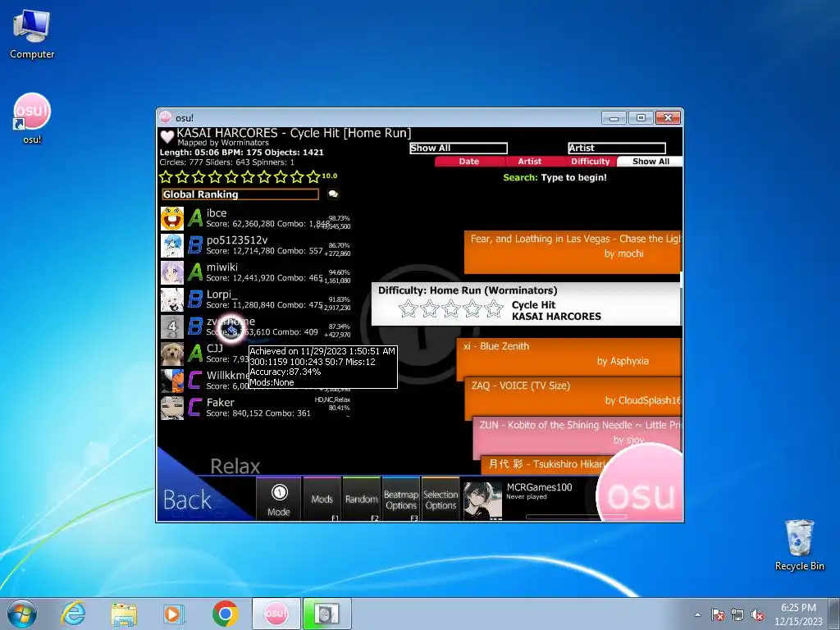
Task: Open the Action Center flag icon
Action: [x=718, y=614]
